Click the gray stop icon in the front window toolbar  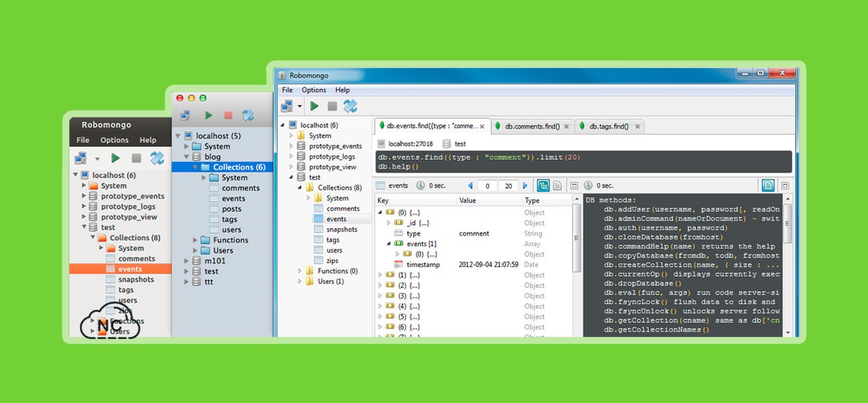(x=333, y=106)
